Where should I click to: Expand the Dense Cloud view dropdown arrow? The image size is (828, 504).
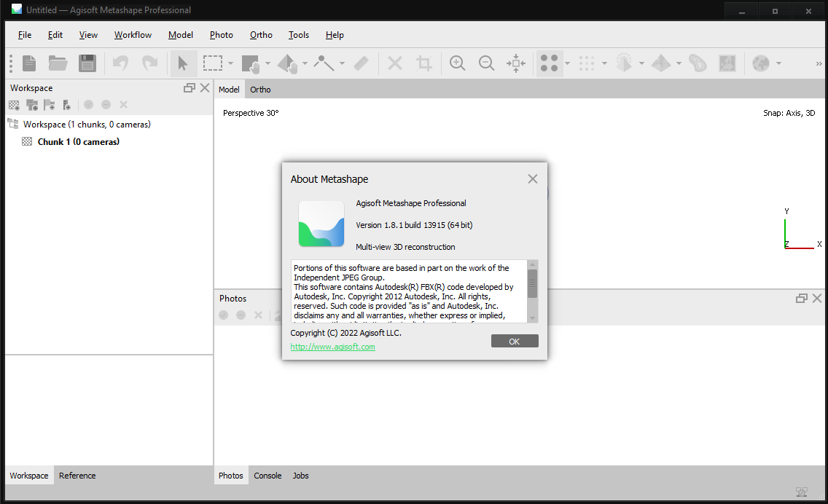tap(604, 64)
